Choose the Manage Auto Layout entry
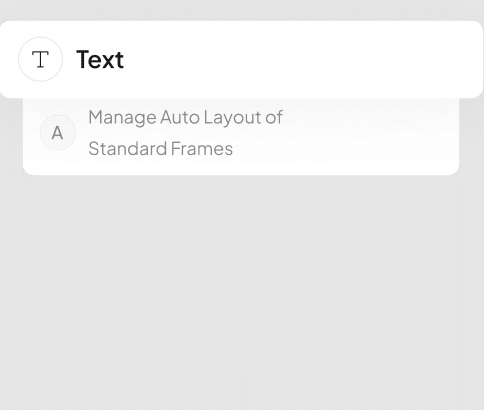The height and width of the screenshot is (410, 484). [x=241, y=136]
